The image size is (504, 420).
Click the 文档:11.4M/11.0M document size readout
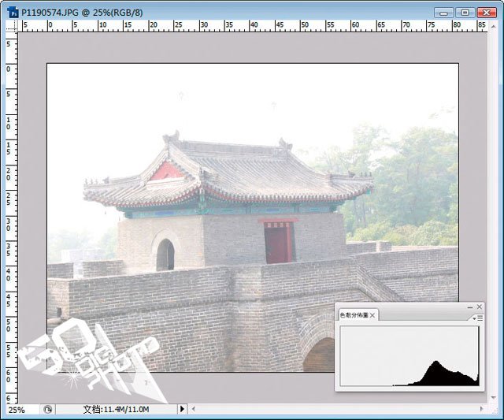pyautogui.click(x=116, y=410)
